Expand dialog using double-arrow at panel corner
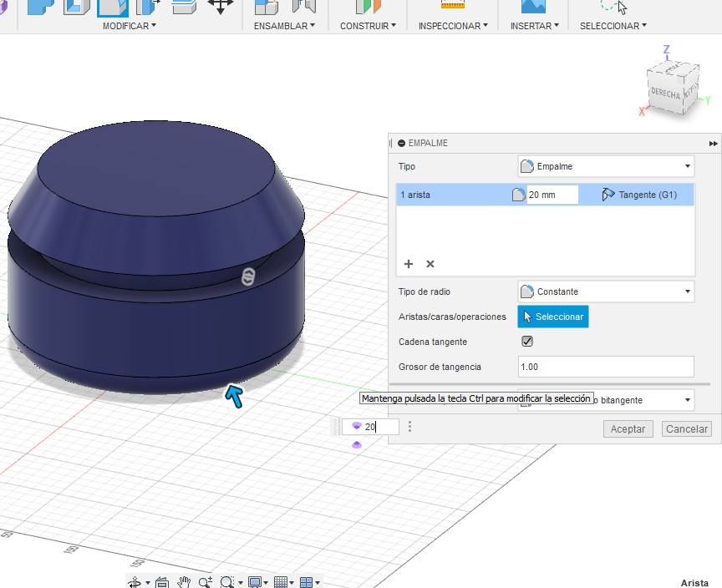 point(713,143)
